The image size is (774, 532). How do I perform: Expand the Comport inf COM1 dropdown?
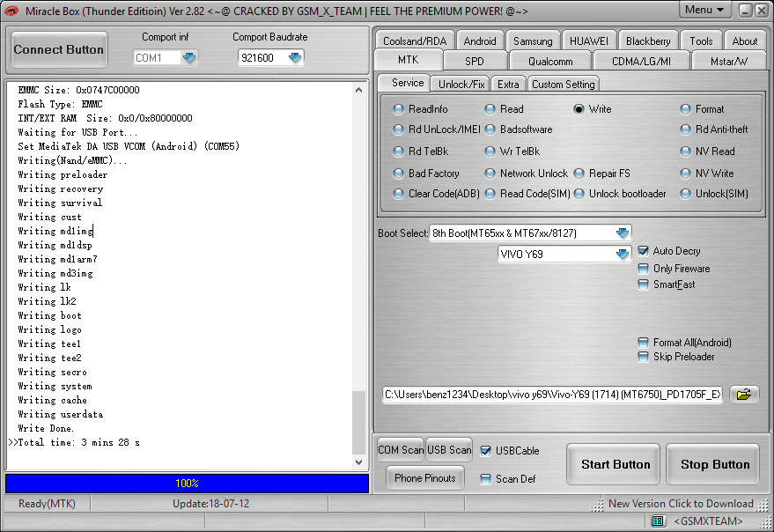[x=189, y=58]
